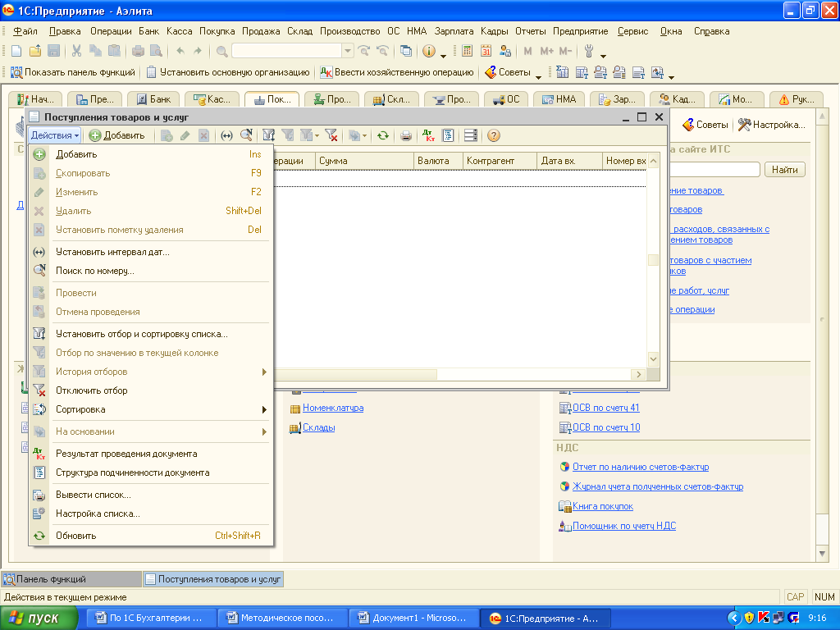The width and height of the screenshot is (840, 630).
Task: Open the help question mark icon
Action: pyautogui.click(x=494, y=135)
